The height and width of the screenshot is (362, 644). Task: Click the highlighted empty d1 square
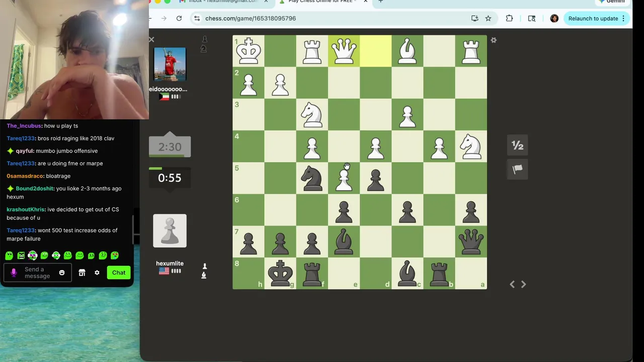click(x=375, y=51)
